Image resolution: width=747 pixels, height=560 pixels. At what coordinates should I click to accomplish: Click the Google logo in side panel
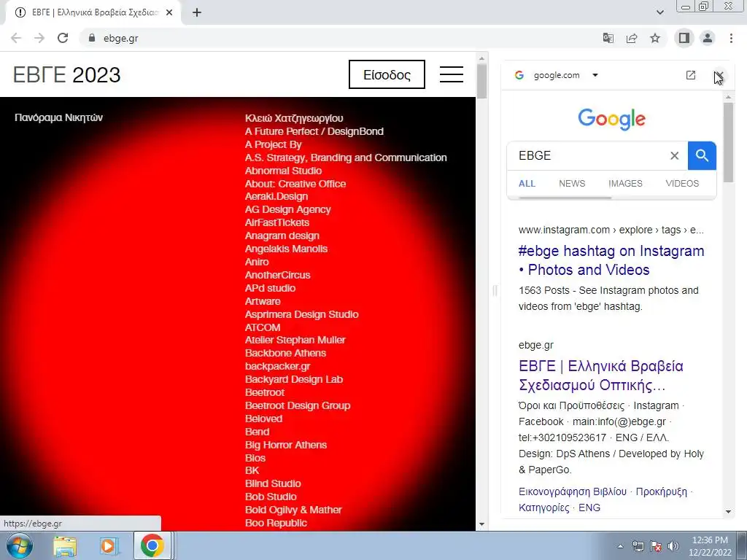pyautogui.click(x=611, y=119)
